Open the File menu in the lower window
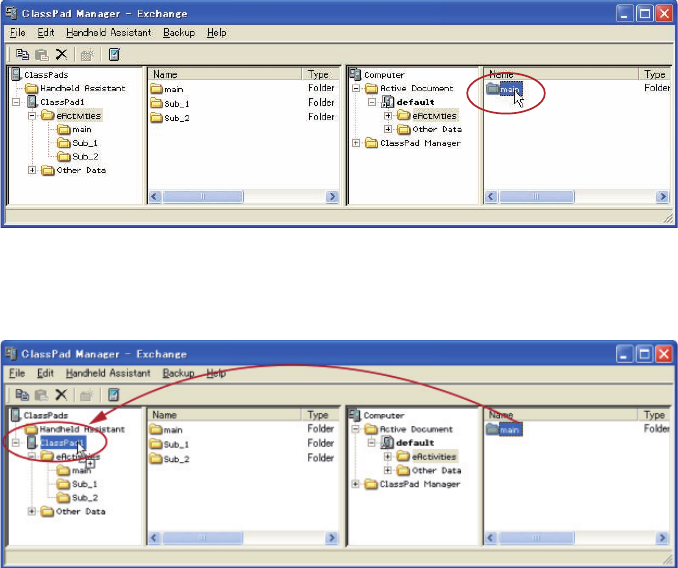This screenshot has height=568, width=678. coord(17,373)
